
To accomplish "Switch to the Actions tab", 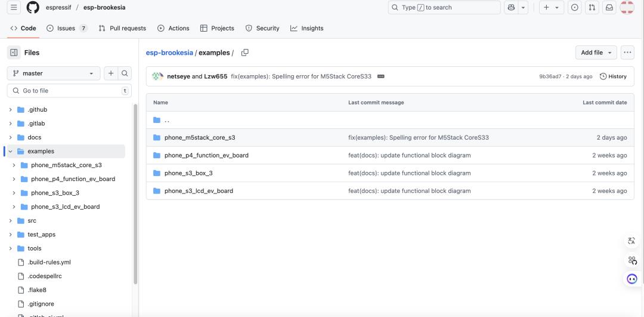I will (x=174, y=29).
